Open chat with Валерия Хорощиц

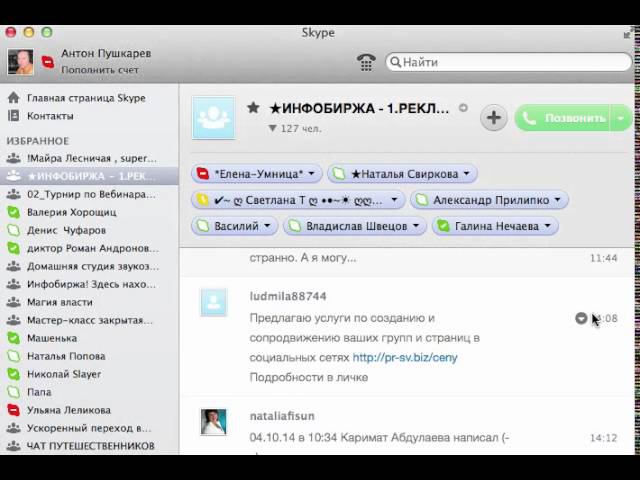89,212
